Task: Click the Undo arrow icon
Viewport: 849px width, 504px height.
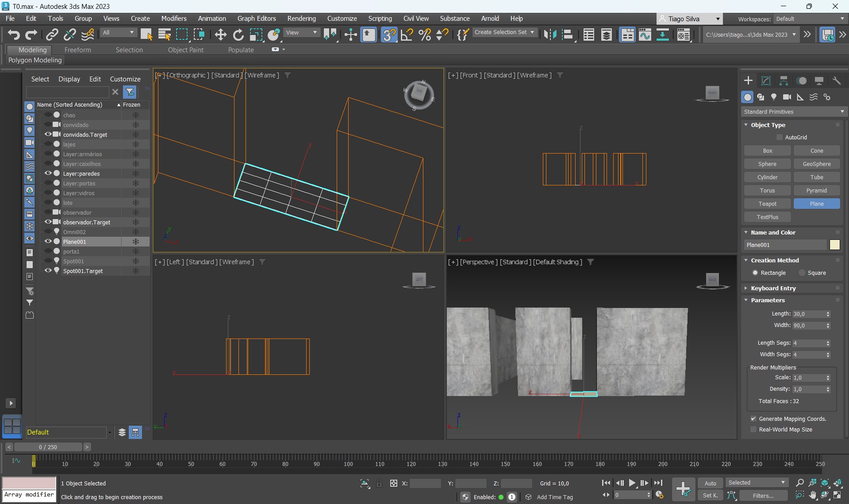Action: coord(14,35)
